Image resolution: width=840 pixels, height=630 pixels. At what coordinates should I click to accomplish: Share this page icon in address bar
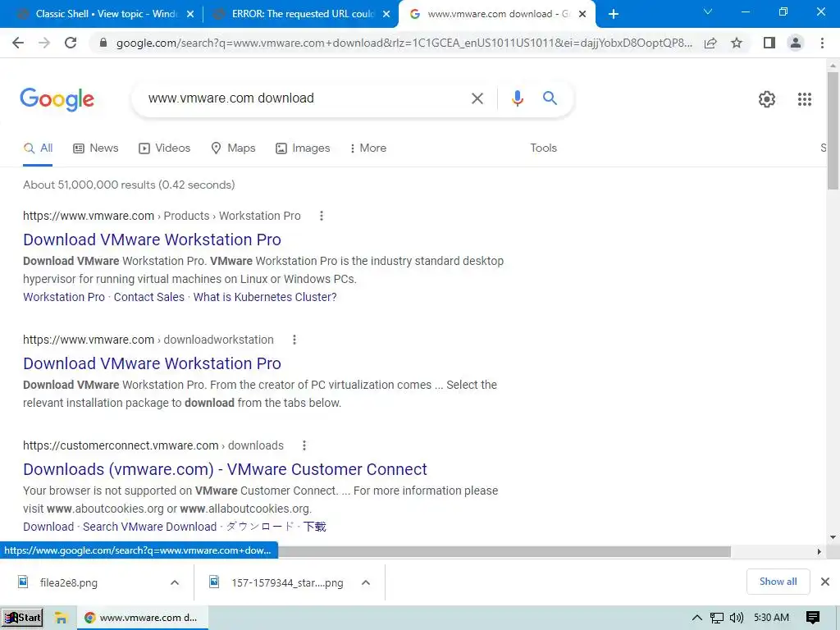pyautogui.click(x=710, y=43)
